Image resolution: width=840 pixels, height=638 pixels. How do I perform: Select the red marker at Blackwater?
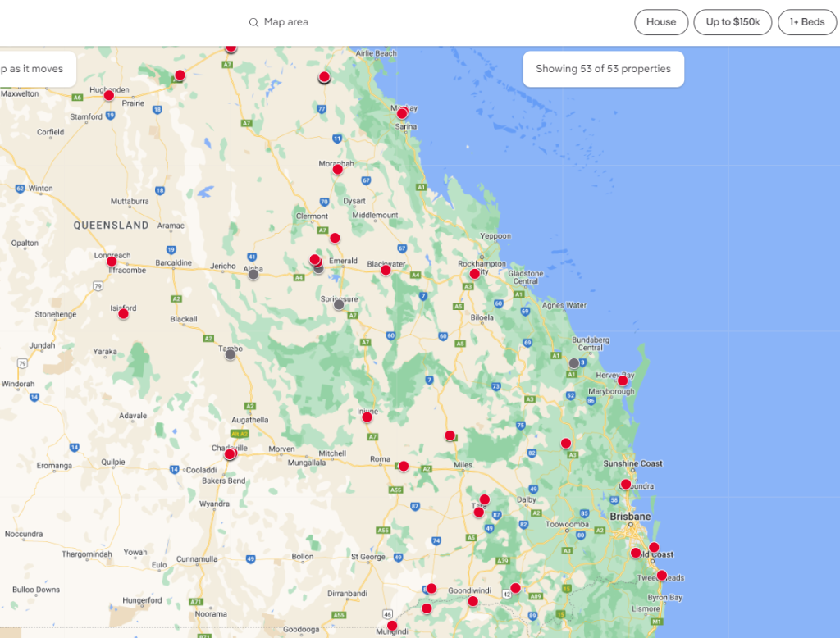point(386,270)
